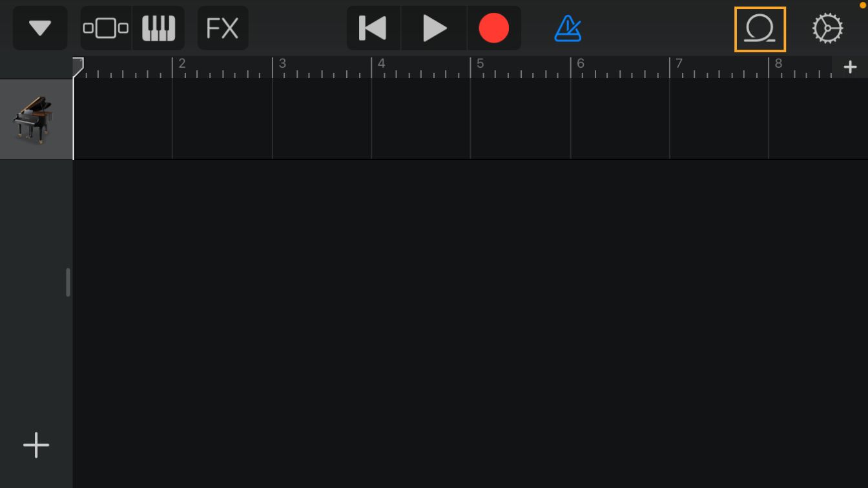Click empty piano track lane at bar 3
The height and width of the screenshot is (488, 868).
pyautogui.click(x=322, y=119)
